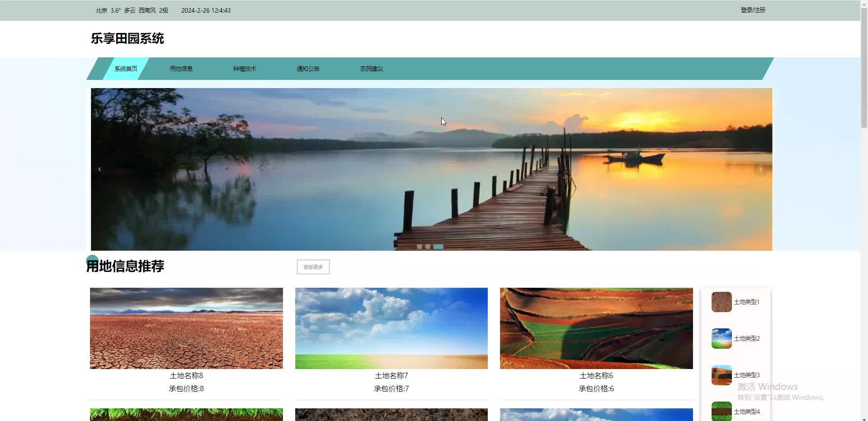Click the 承包价格:8 price text
The image size is (868, 421).
coord(186,388)
